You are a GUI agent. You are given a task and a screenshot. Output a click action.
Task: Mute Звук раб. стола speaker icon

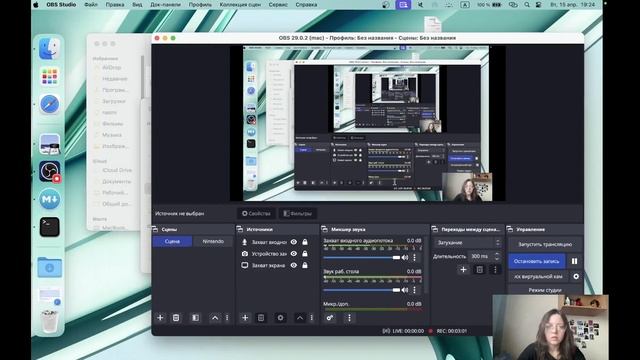point(405,290)
